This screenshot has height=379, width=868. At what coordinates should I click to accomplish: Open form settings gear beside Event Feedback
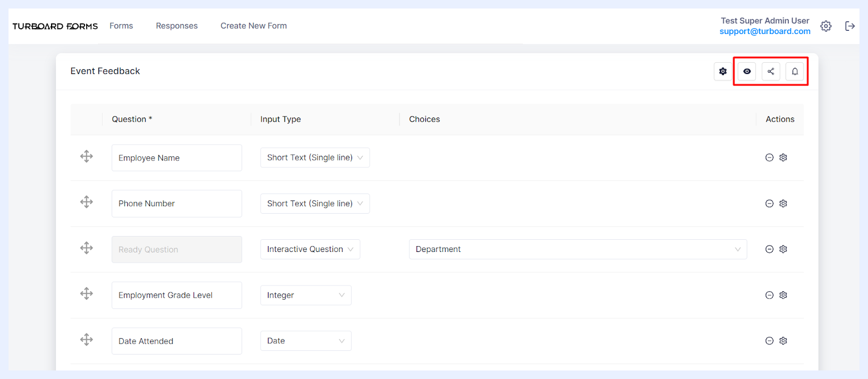(723, 71)
